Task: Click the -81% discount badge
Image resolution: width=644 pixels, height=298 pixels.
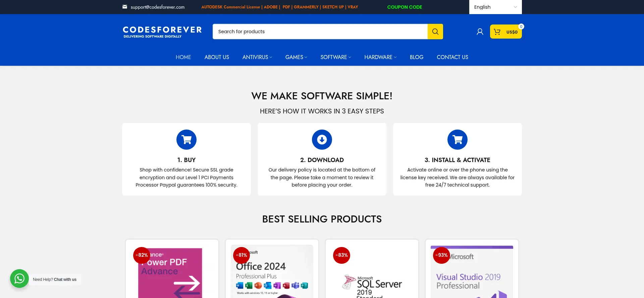Action: pos(241,255)
